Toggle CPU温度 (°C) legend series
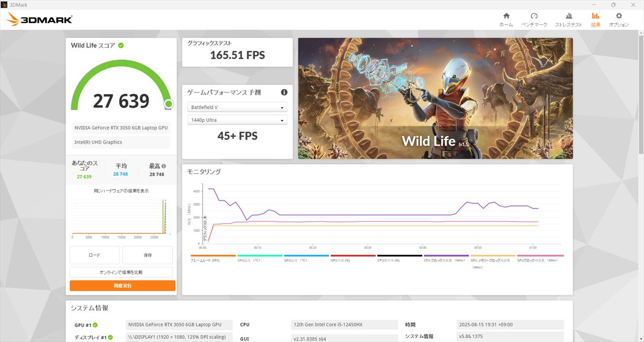This screenshot has height=342, width=644. 260,259
